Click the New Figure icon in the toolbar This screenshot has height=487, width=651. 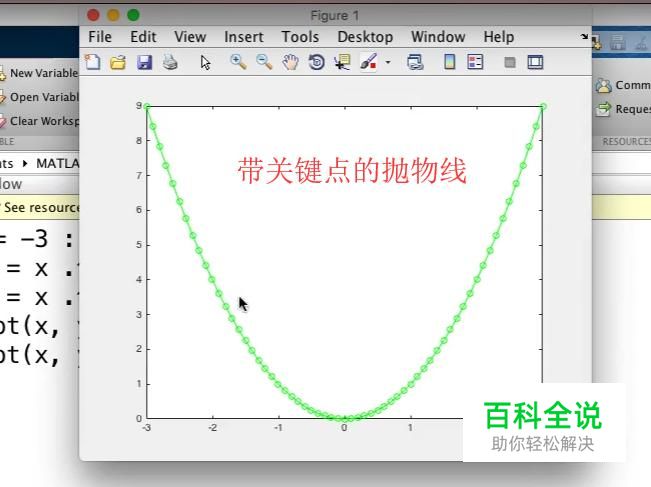click(92, 62)
